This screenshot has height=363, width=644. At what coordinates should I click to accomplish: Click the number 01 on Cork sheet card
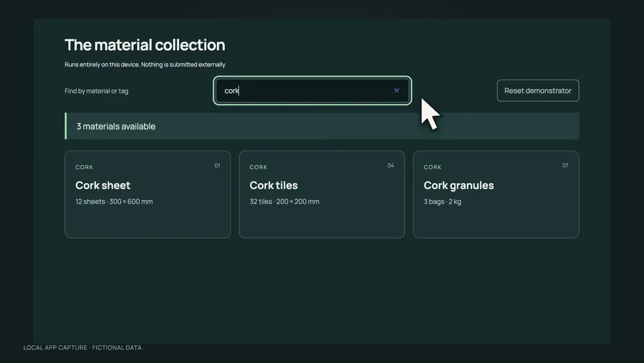tap(217, 165)
